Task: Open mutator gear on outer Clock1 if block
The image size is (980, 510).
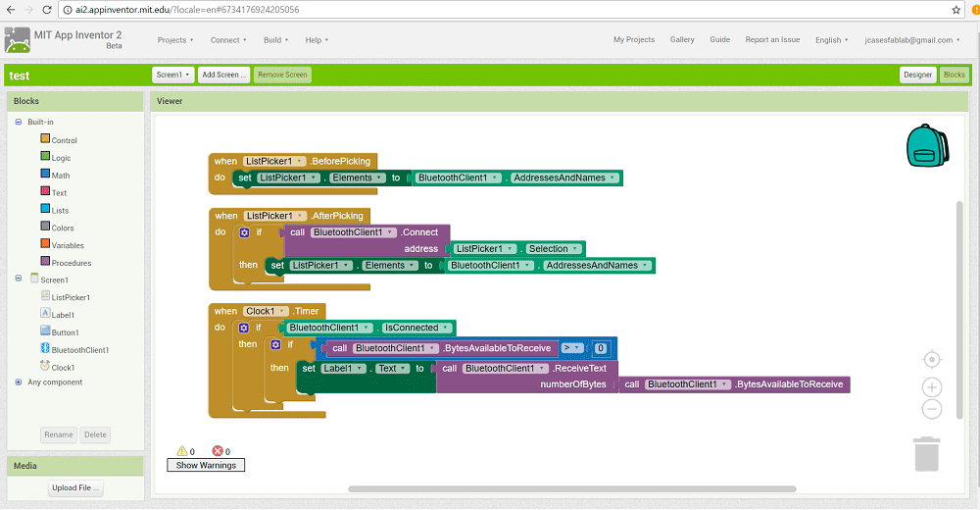Action: pos(244,328)
